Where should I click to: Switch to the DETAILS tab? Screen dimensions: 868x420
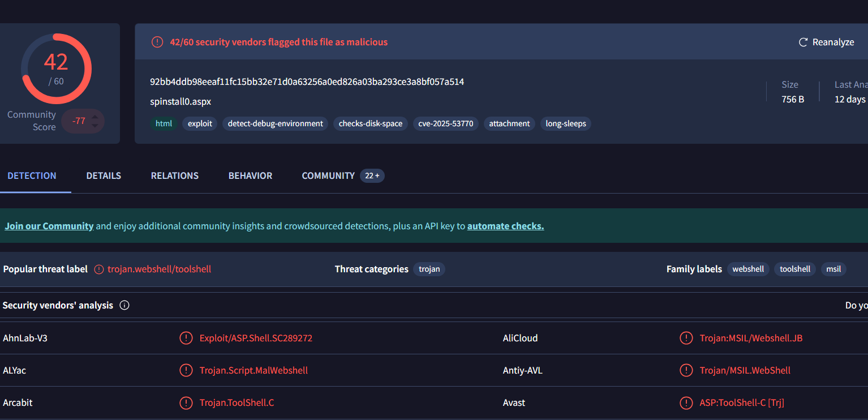pos(104,175)
